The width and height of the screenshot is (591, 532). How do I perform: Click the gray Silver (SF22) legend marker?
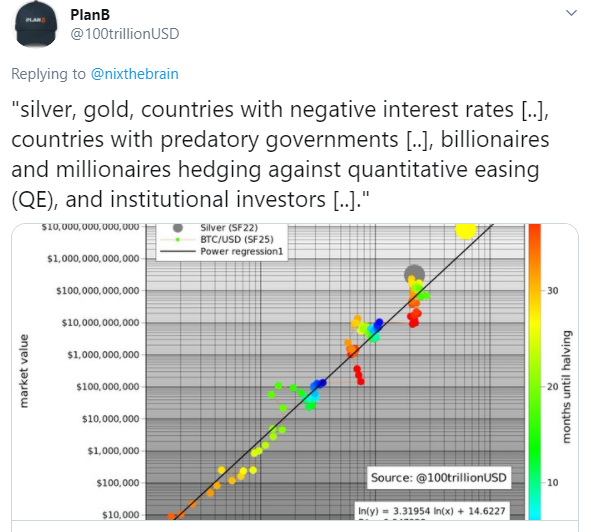coord(178,228)
